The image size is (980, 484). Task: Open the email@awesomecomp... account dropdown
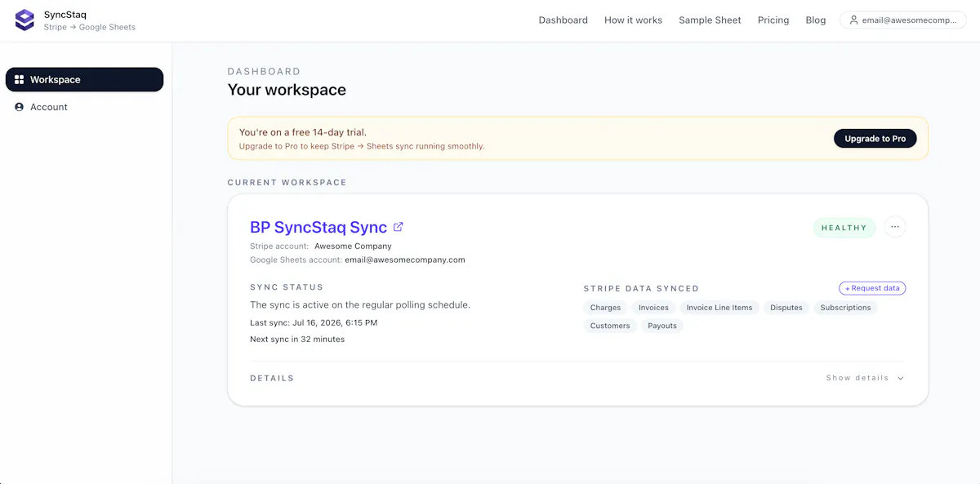click(x=902, y=20)
